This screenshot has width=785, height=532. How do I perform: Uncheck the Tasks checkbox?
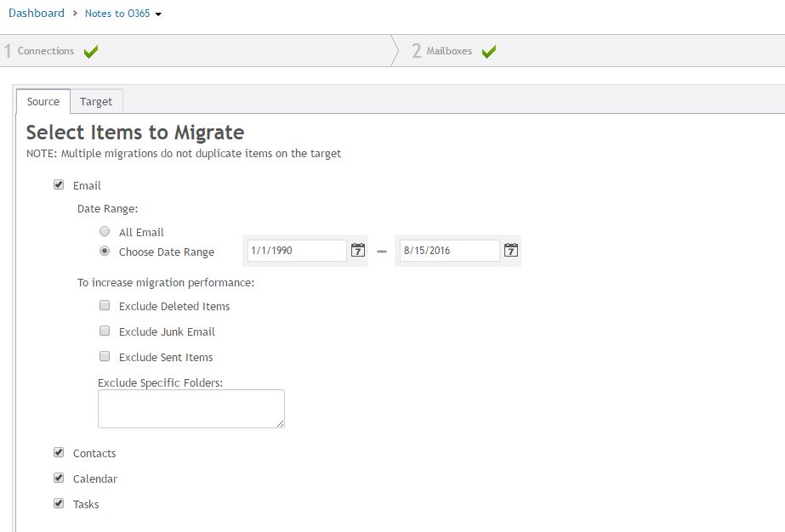point(59,503)
